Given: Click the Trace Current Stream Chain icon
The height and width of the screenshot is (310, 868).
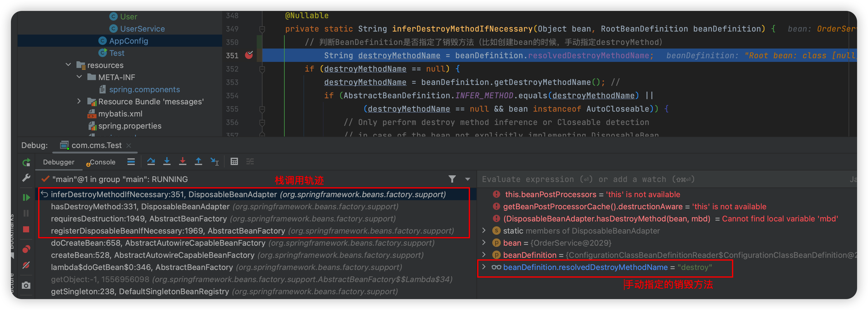Looking at the screenshot, I should (250, 162).
